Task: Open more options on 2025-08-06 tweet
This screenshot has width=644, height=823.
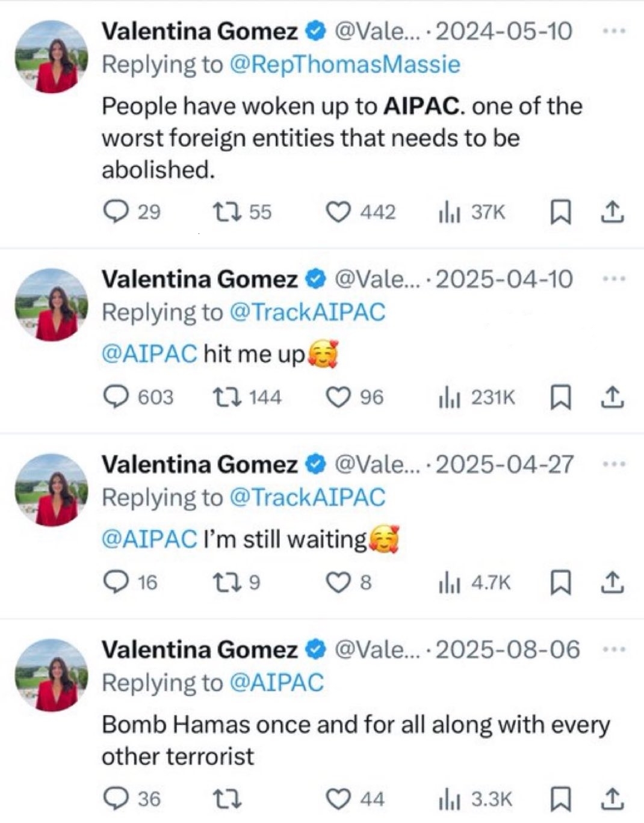Action: [x=614, y=649]
